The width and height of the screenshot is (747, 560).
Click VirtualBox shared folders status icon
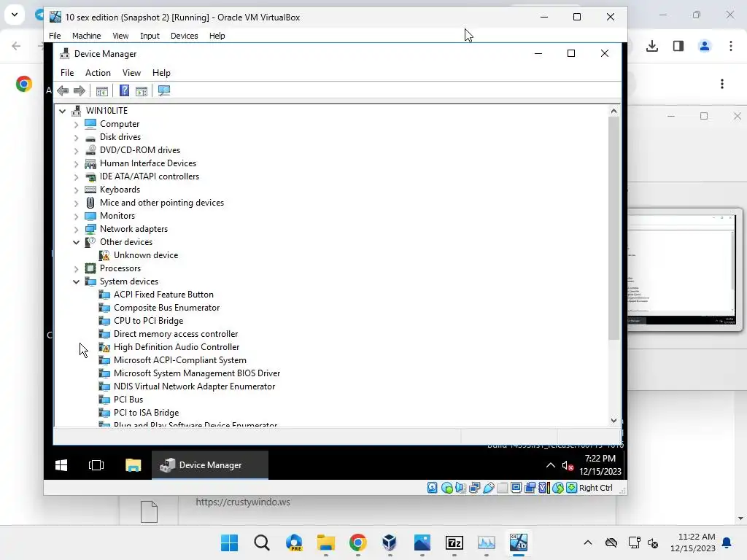502,488
